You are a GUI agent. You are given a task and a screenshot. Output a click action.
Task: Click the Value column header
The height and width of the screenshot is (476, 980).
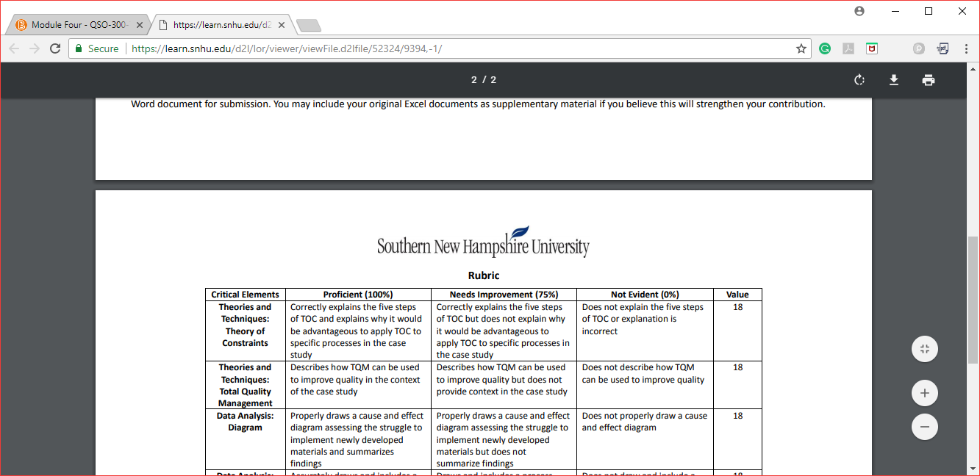737,295
